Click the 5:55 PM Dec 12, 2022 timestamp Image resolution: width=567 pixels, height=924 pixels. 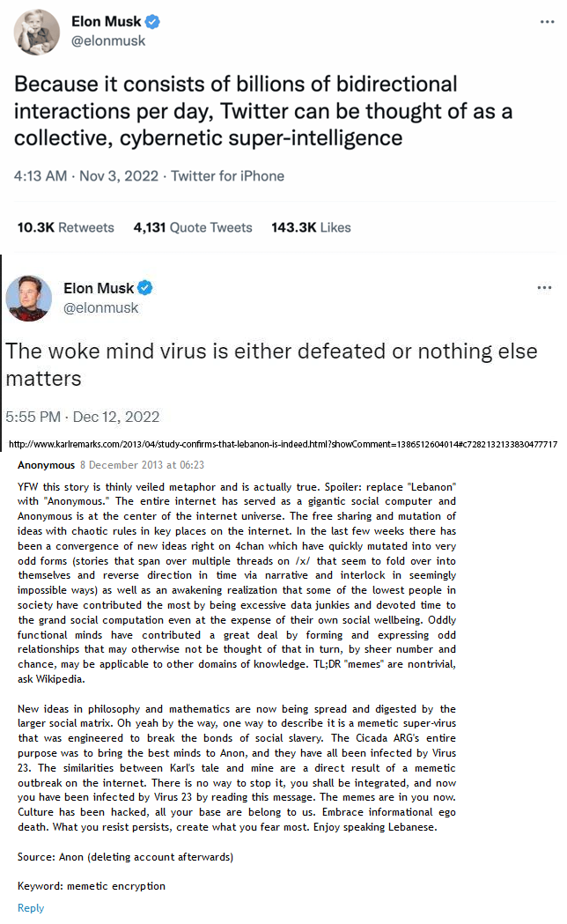point(81,416)
